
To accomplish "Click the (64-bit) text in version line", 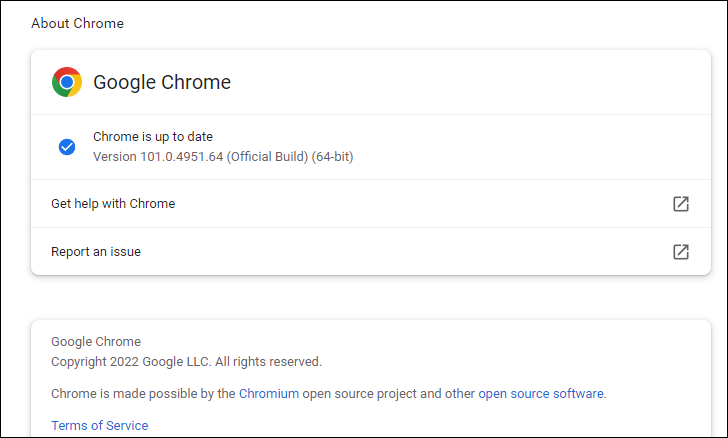I will (x=332, y=157).
